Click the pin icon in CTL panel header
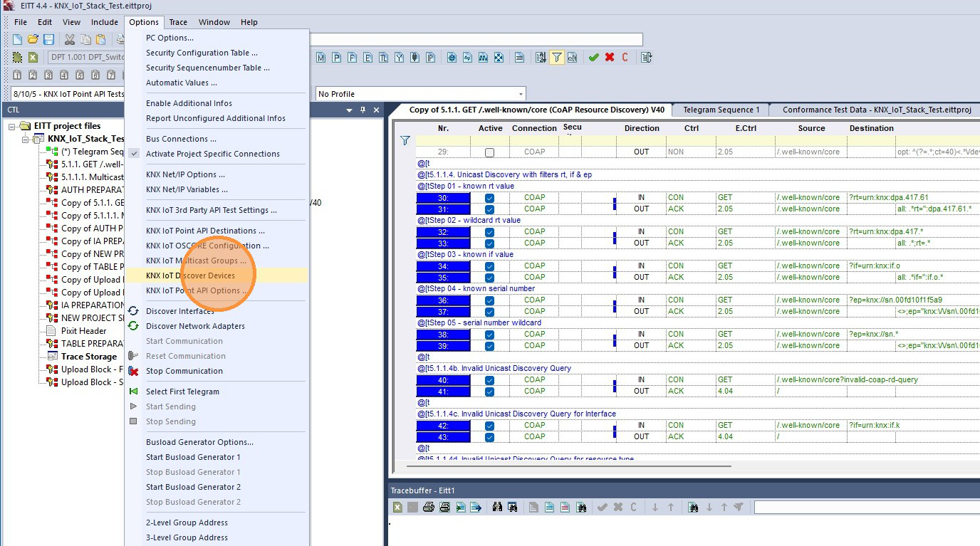The height and width of the screenshot is (546, 980). 363,110
